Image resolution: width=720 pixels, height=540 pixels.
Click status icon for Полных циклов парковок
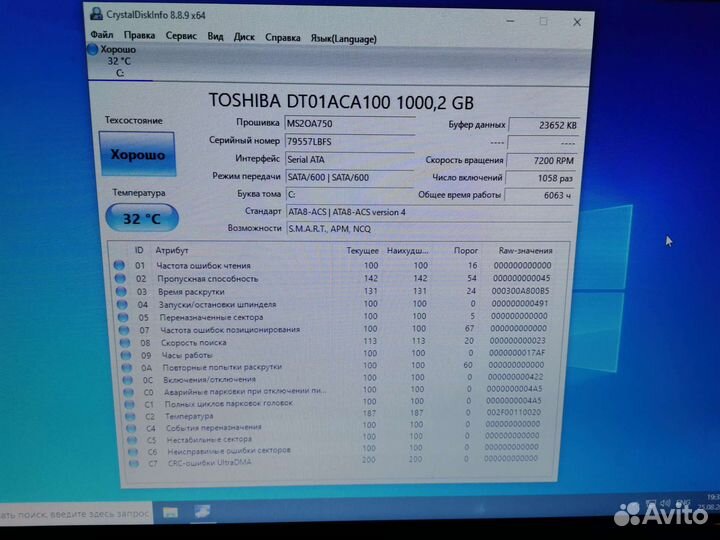(x=129, y=404)
